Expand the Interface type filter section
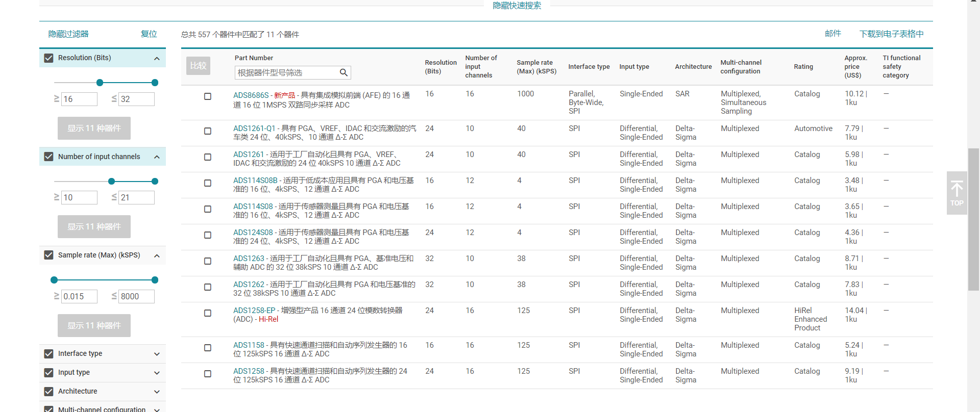This screenshot has height=412, width=980. point(157,354)
